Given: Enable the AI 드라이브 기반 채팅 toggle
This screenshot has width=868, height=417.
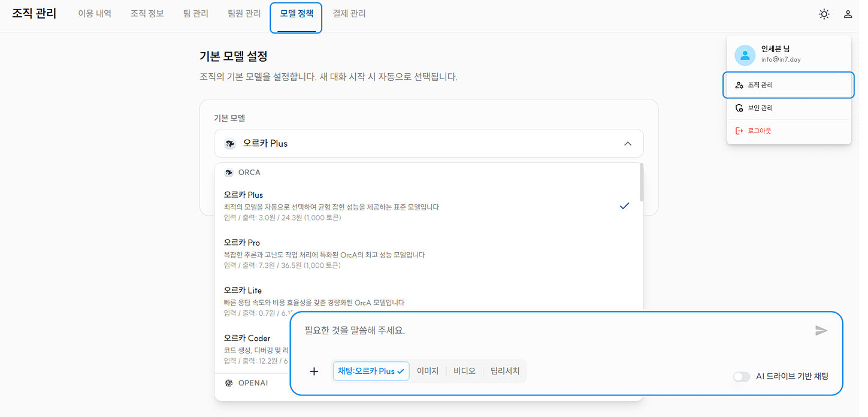Looking at the screenshot, I should pos(742,377).
